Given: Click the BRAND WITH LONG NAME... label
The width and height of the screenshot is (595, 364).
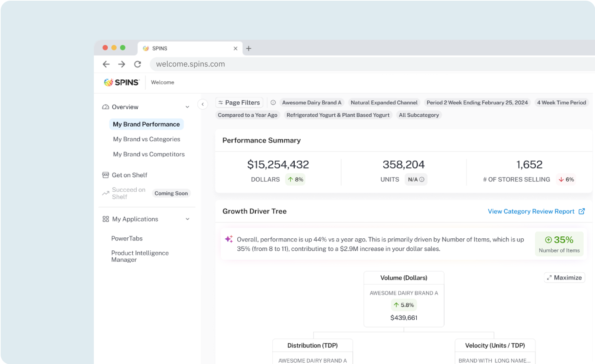Looking at the screenshot, I should click(x=494, y=360).
